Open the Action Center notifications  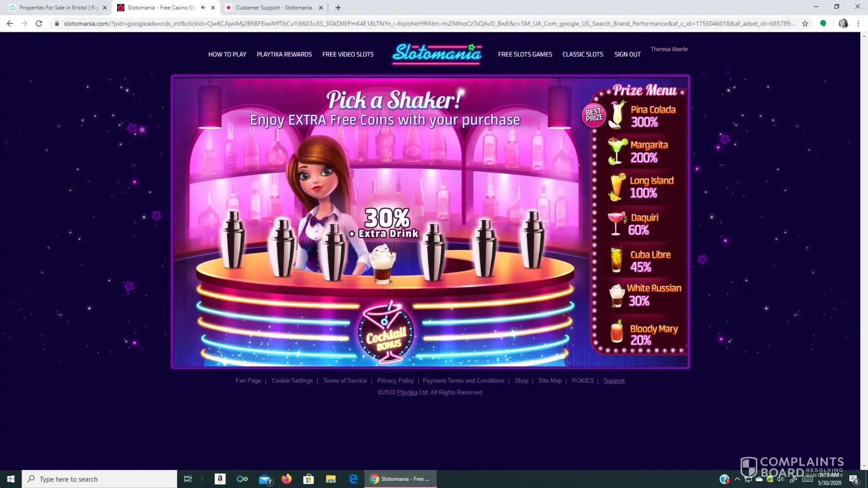pyautogui.click(x=853, y=479)
